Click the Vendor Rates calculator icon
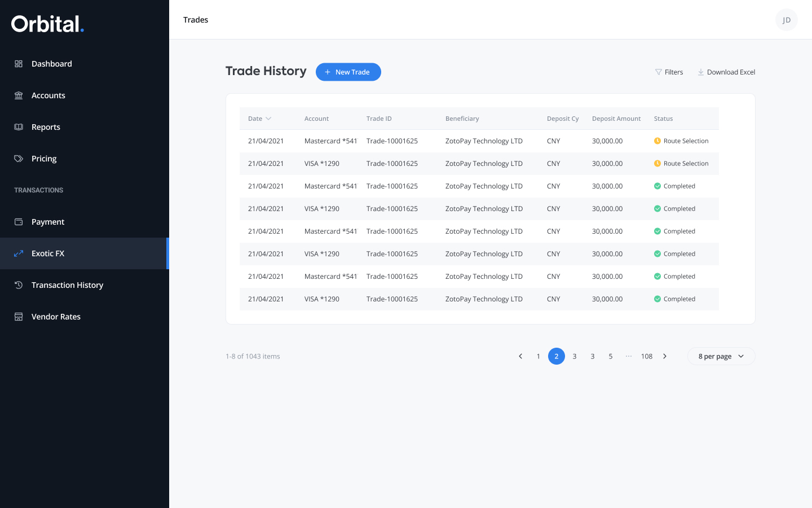The width and height of the screenshot is (812, 508). pyautogui.click(x=19, y=317)
